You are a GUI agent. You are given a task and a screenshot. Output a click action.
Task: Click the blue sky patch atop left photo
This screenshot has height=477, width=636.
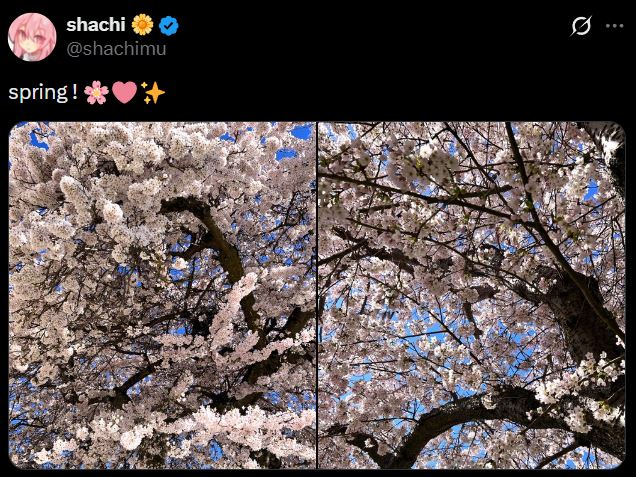click(301, 132)
